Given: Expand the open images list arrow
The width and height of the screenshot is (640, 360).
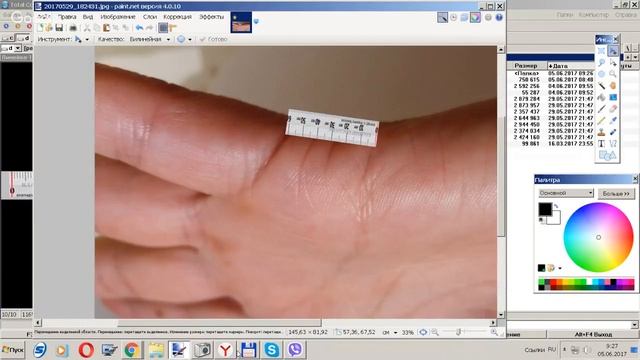Looking at the screenshot, I should (x=256, y=21).
